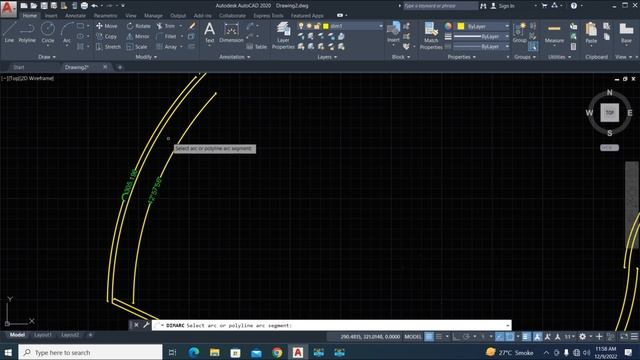Click the Plot printer icon
Image resolution: width=640 pixels, height=360 pixels.
coord(84,6)
